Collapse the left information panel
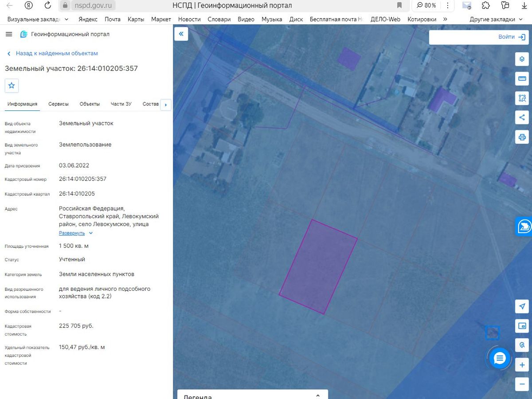The image size is (532, 399). pos(181,34)
